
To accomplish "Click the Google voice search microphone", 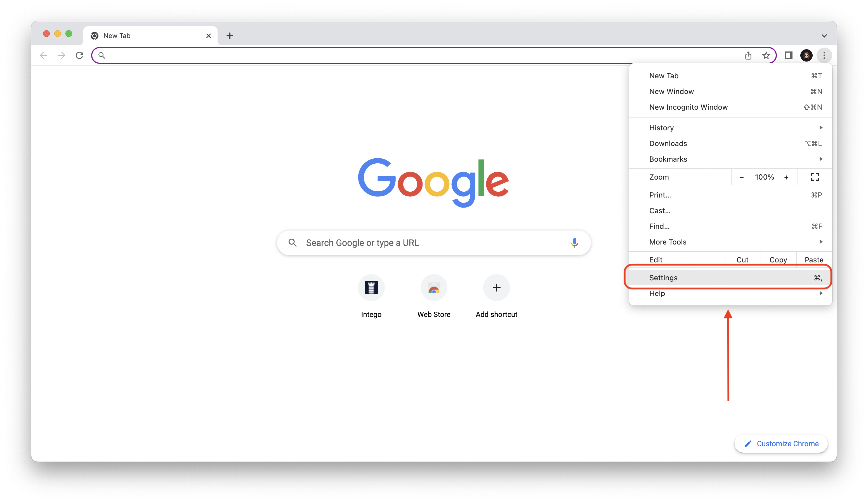I will point(572,243).
